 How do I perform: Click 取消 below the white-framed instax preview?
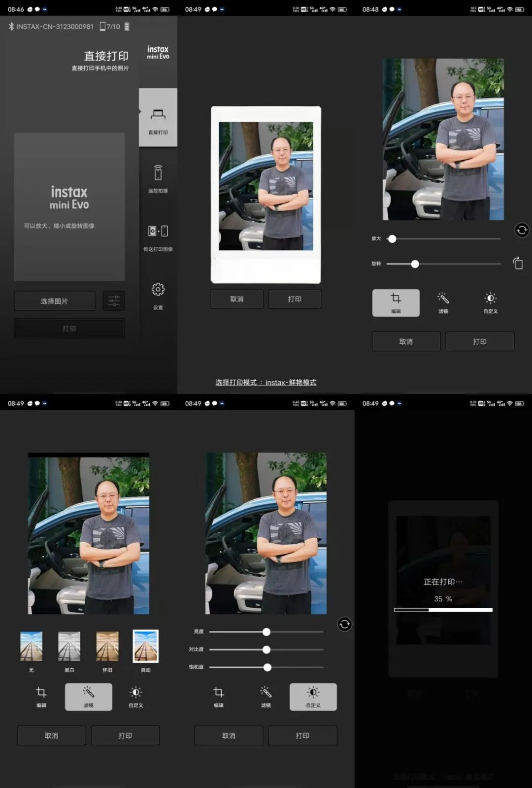[237, 299]
